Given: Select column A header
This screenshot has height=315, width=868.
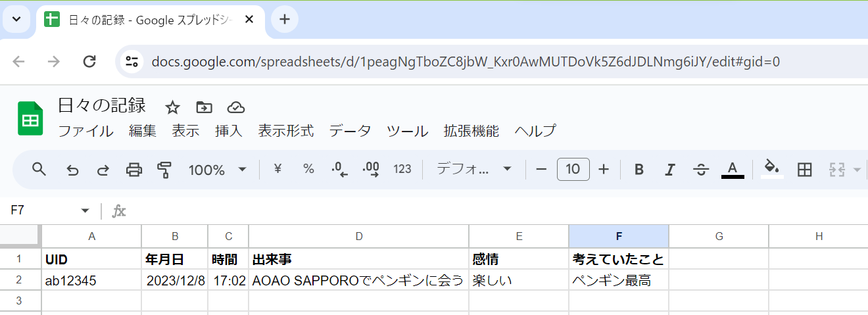Looking at the screenshot, I should coord(91,237).
